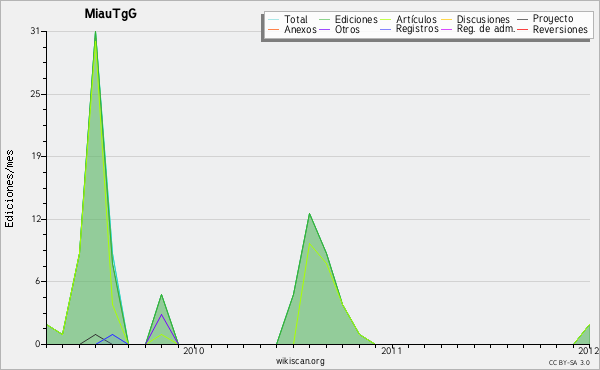
Task: Click the wikiscan.org caption
Action: point(300,361)
